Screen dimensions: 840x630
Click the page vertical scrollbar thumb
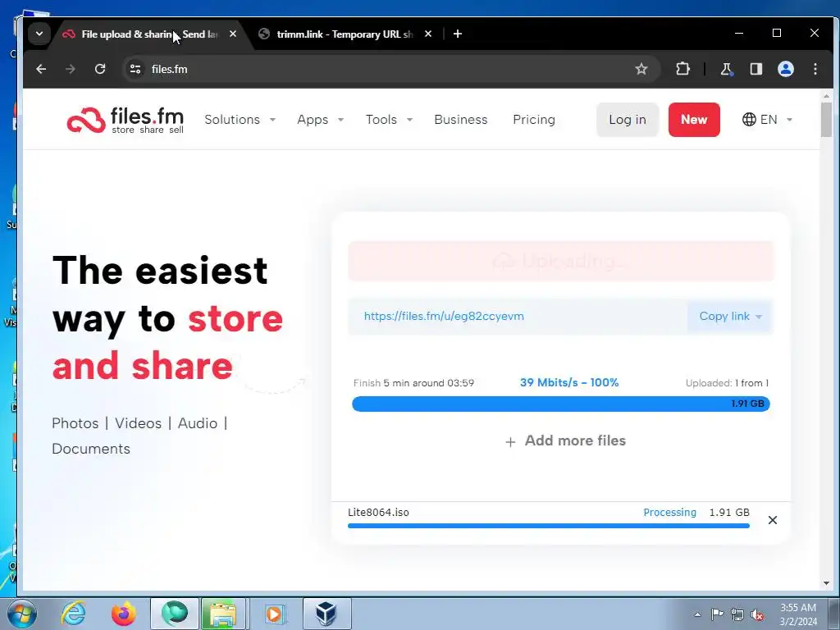(826, 120)
